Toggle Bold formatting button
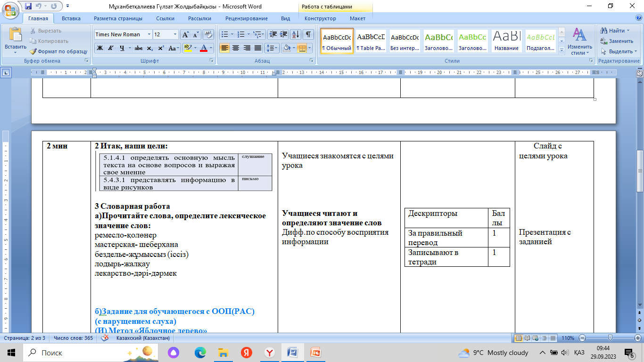The width and height of the screenshot is (644, 362). click(99, 48)
